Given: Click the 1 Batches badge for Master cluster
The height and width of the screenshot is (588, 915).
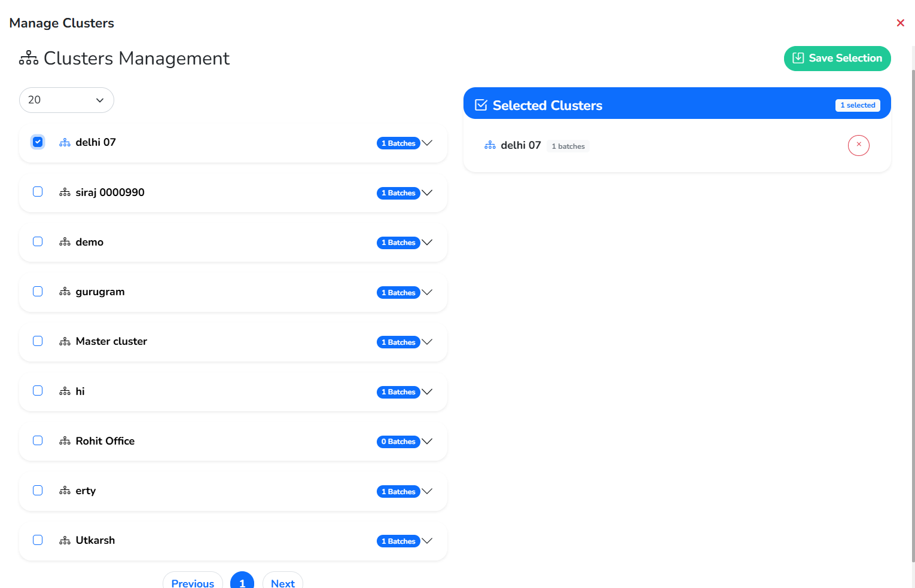Looking at the screenshot, I should pyautogui.click(x=398, y=342).
